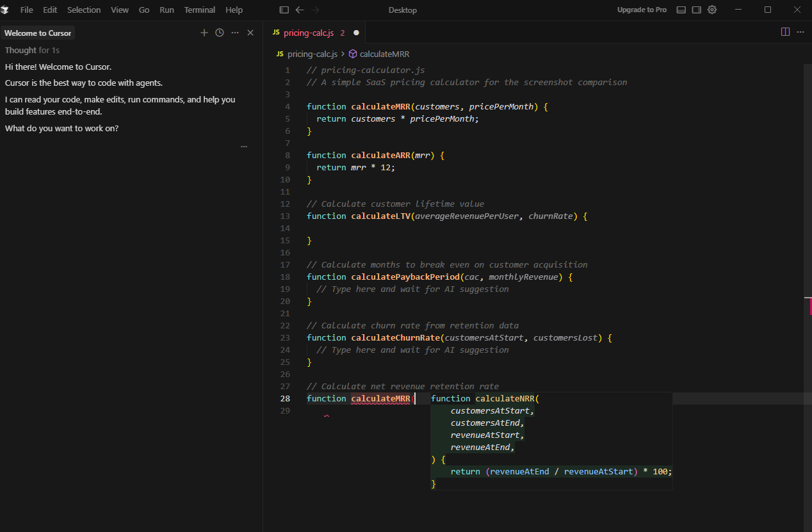Open settings via the gear icon
Screen dimensions: 812x532
712,10
